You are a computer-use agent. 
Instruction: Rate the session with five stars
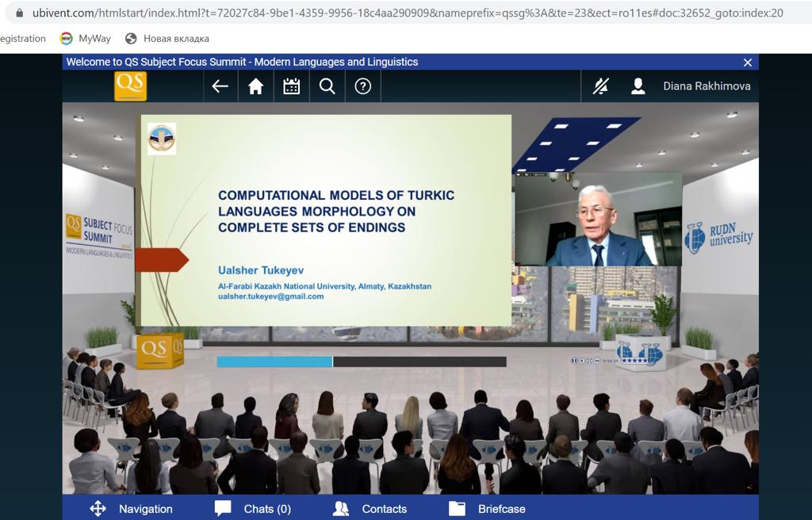click(634, 361)
